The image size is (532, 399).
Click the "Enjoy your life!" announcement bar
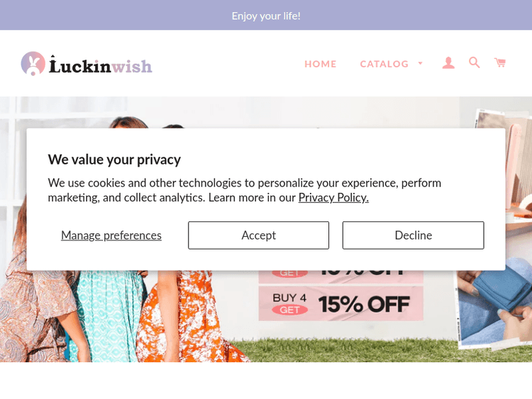266,15
